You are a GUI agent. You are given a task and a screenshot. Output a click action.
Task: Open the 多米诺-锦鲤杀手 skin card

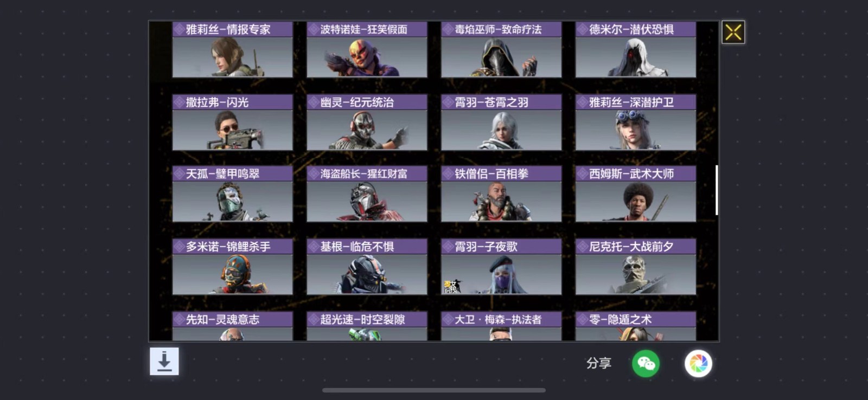coord(232,267)
